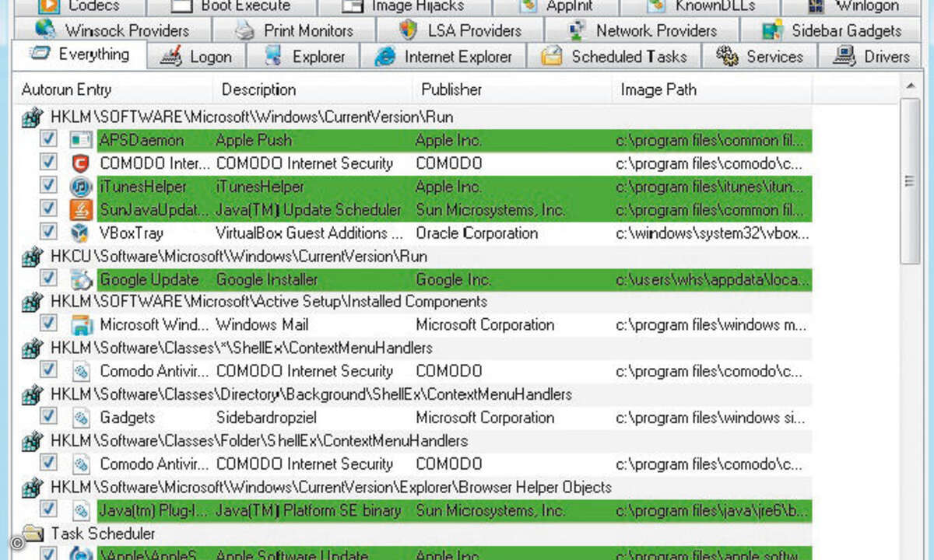Open the Winsock Providers tab
This screenshot has width=934, height=560.
coord(112,31)
